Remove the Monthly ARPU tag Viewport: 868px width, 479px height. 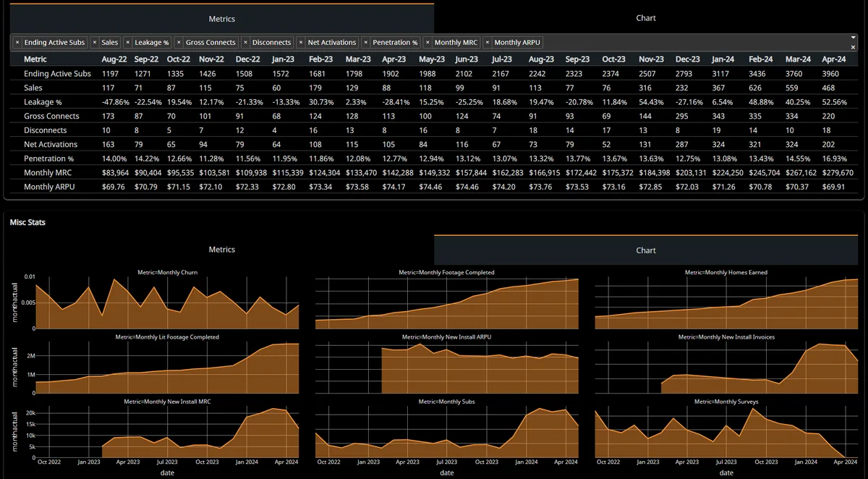(488, 43)
